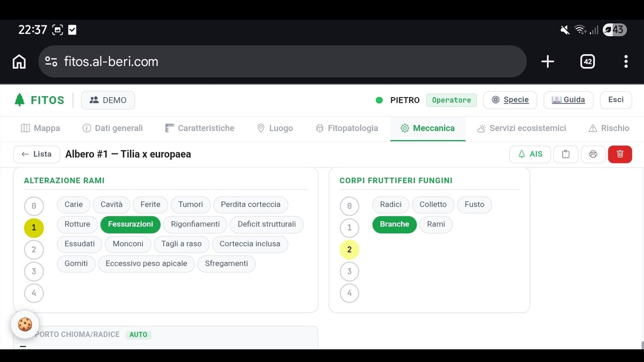Click the printer icon button
Image resolution: width=644 pixels, height=362 pixels.
click(593, 154)
